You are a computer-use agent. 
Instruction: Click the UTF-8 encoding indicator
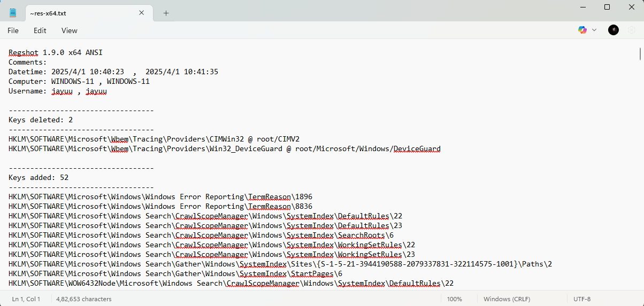582,299
